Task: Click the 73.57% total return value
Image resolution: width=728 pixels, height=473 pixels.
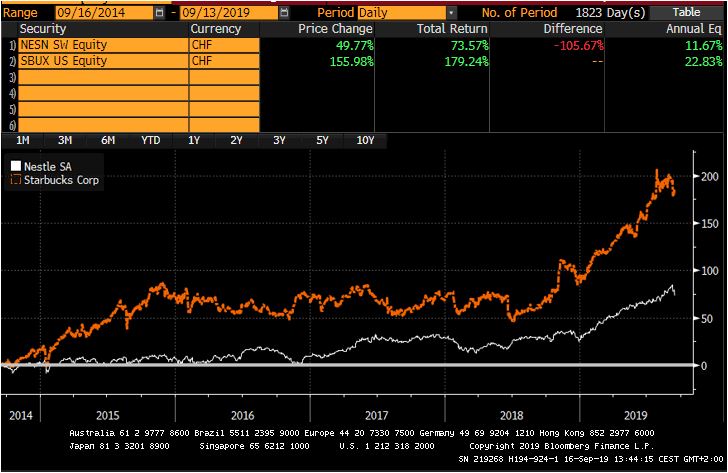Action: 469,45
